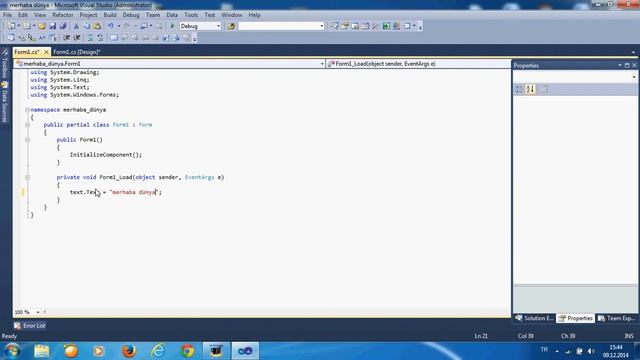Click the Find in Files toolbar icon
Screen dimensions: 640x360
[231, 26]
